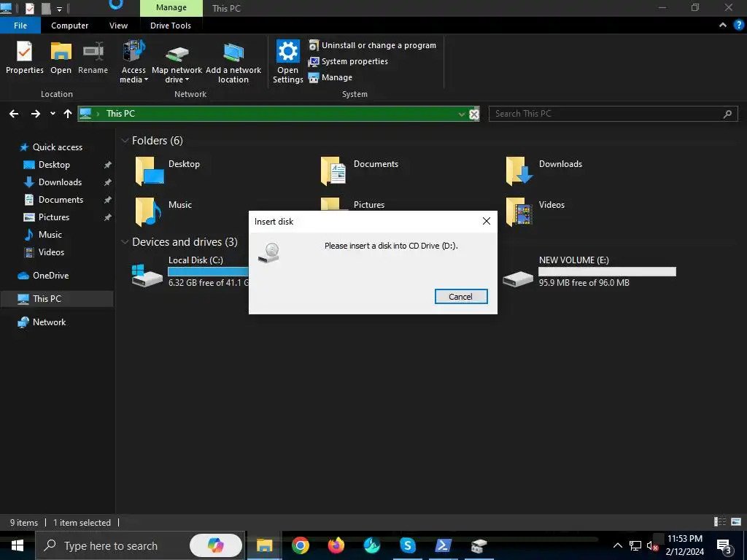
Task: Open Help with the question mark icon
Action: [x=738, y=26]
